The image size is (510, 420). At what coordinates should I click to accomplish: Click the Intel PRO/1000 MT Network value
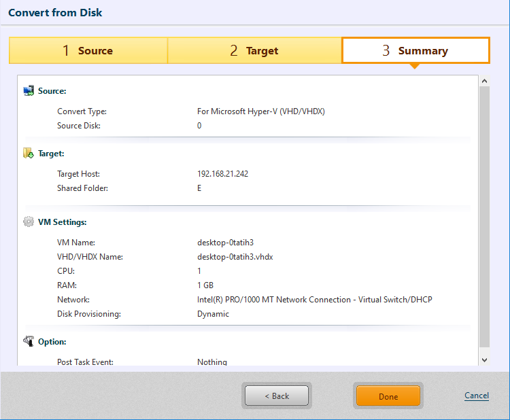click(x=314, y=300)
